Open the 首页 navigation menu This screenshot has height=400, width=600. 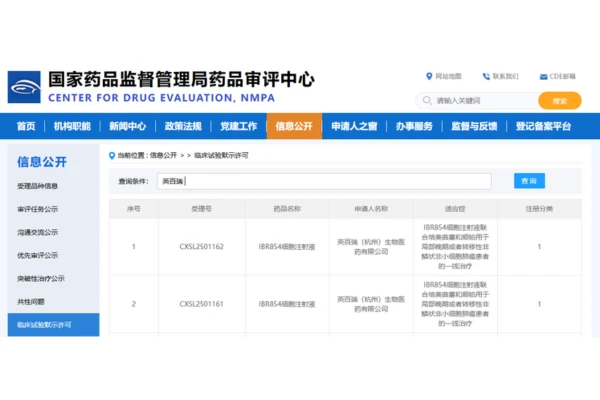click(x=26, y=126)
